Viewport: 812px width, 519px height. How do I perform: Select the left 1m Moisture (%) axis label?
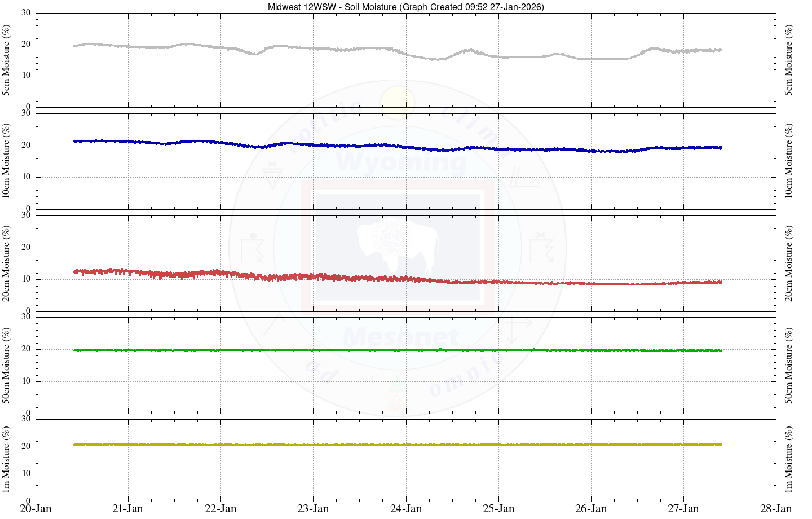click(7, 459)
